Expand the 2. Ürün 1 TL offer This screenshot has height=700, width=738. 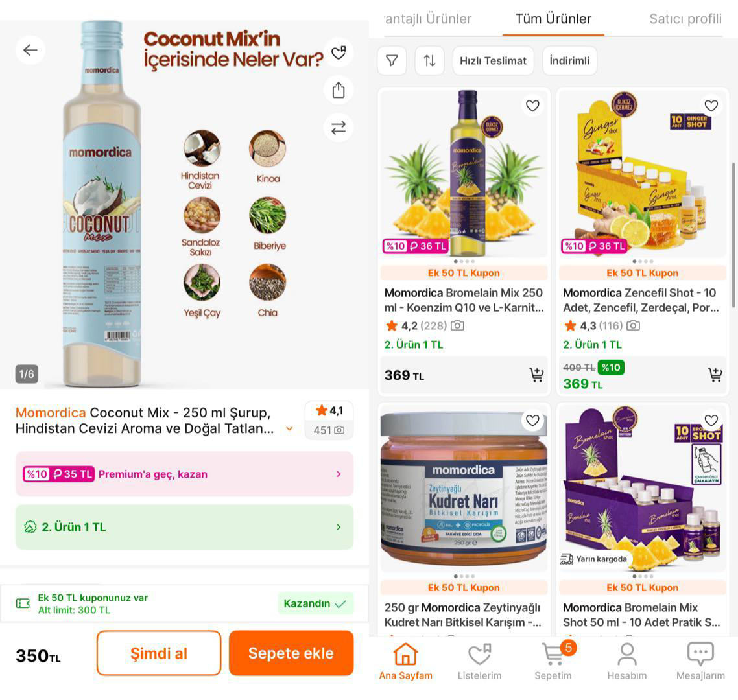(184, 527)
